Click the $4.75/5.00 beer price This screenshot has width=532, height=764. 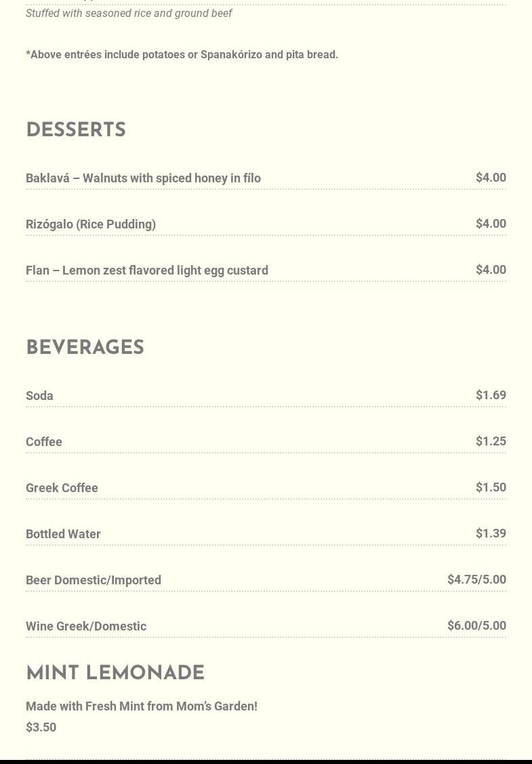(x=476, y=579)
